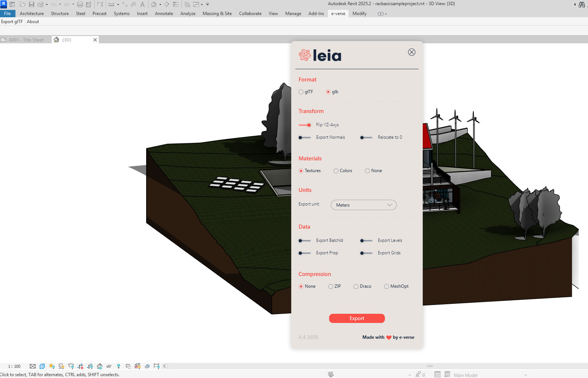The image size is (588, 378).
Task: Toggle the Export Prop switch
Action: click(x=304, y=253)
